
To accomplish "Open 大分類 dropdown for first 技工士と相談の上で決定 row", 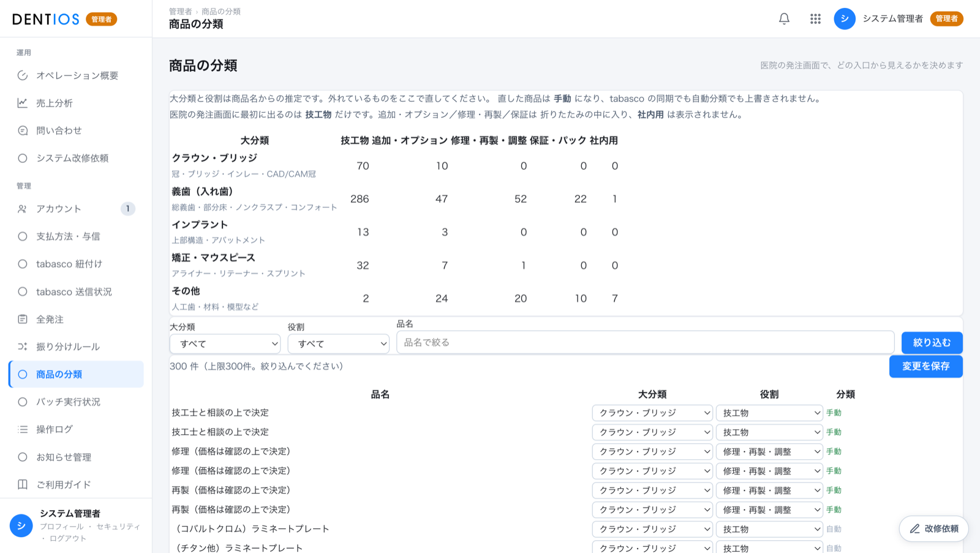I will (x=652, y=413).
